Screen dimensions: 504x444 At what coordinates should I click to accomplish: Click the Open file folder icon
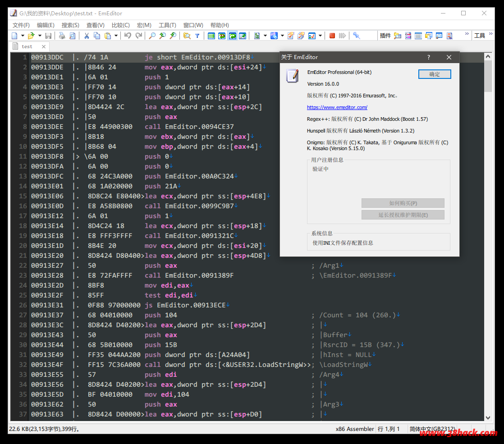coord(31,36)
